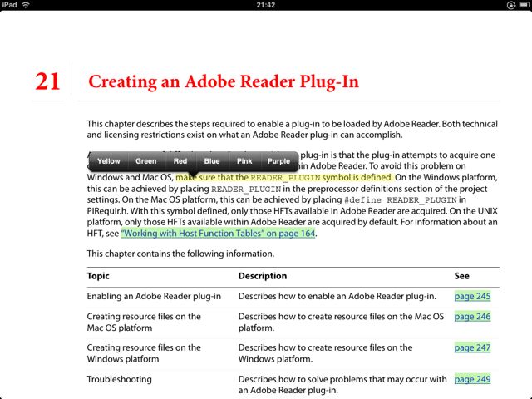Tap the "See" column header
The width and height of the screenshot is (532, 399).
pos(462,276)
